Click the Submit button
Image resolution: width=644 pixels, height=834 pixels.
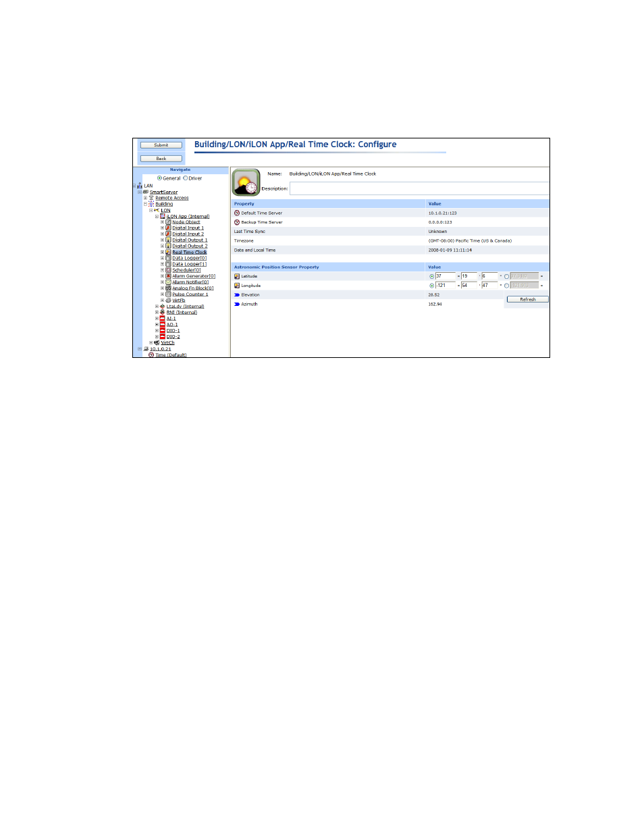point(161,145)
